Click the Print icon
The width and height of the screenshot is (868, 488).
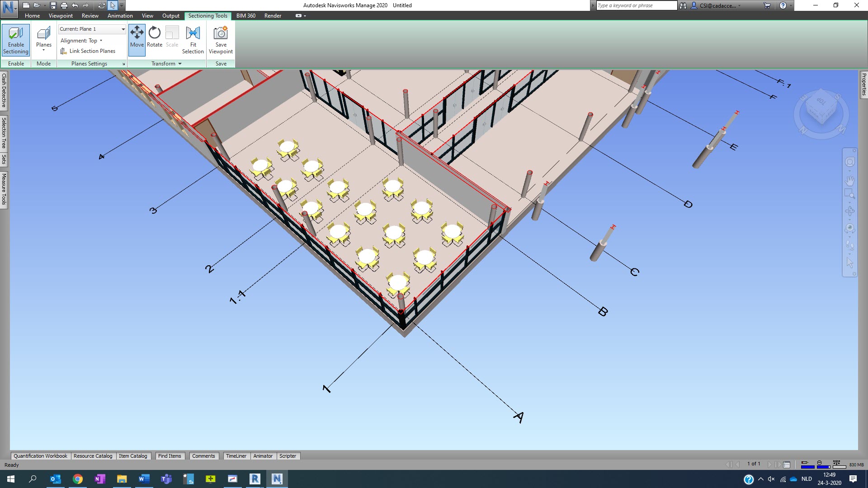point(64,5)
